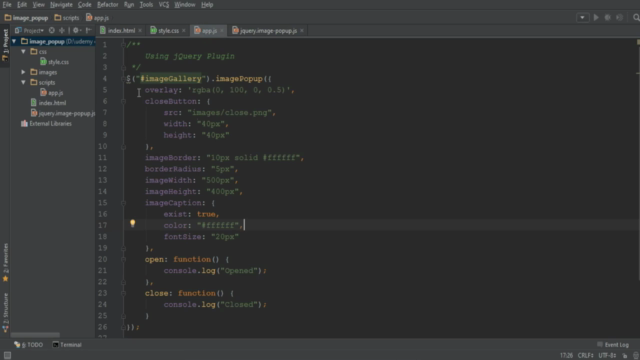Toggle the Structure tool window side tab
The image size is (640, 360).
point(5,312)
